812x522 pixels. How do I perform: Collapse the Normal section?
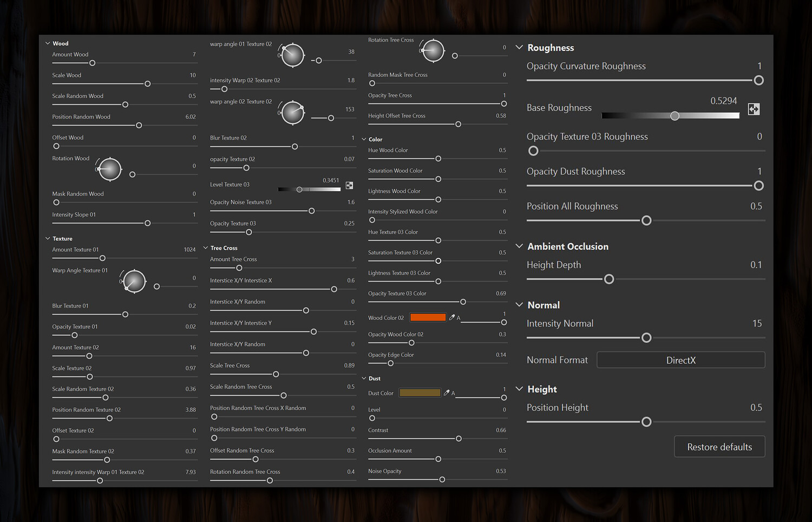point(519,305)
